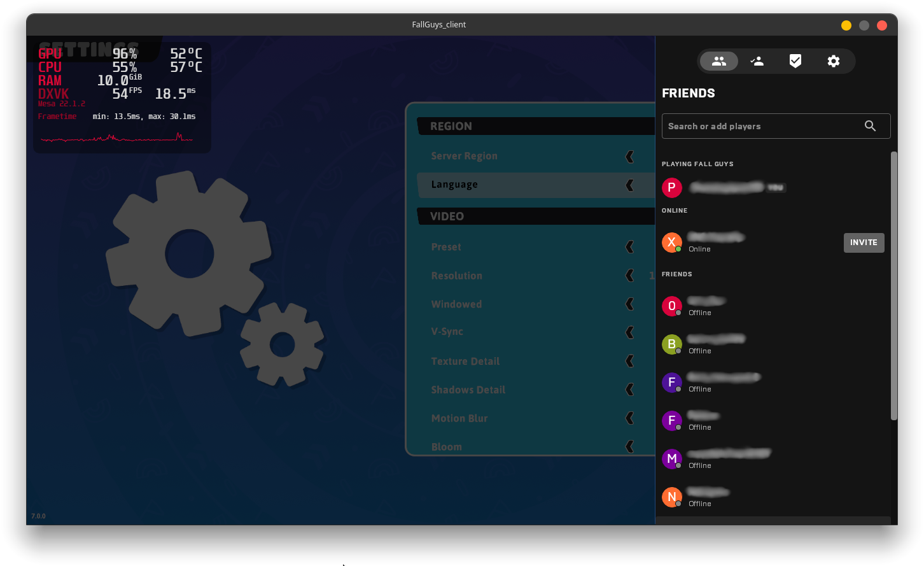Toggle V-Sync with left arrow

point(629,332)
